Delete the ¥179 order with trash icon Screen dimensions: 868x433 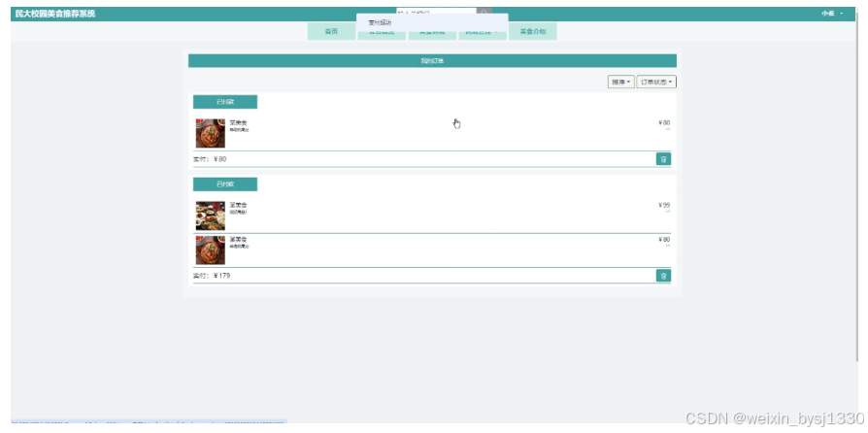(x=663, y=276)
